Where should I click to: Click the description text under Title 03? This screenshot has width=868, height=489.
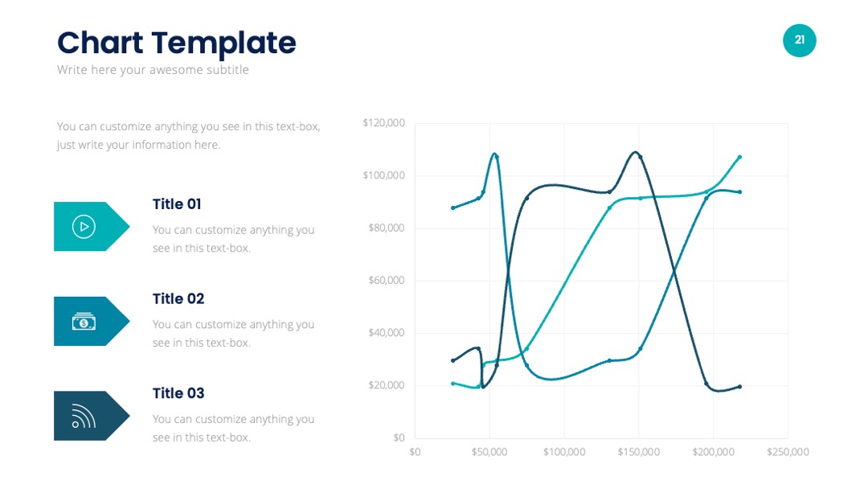pyautogui.click(x=233, y=428)
